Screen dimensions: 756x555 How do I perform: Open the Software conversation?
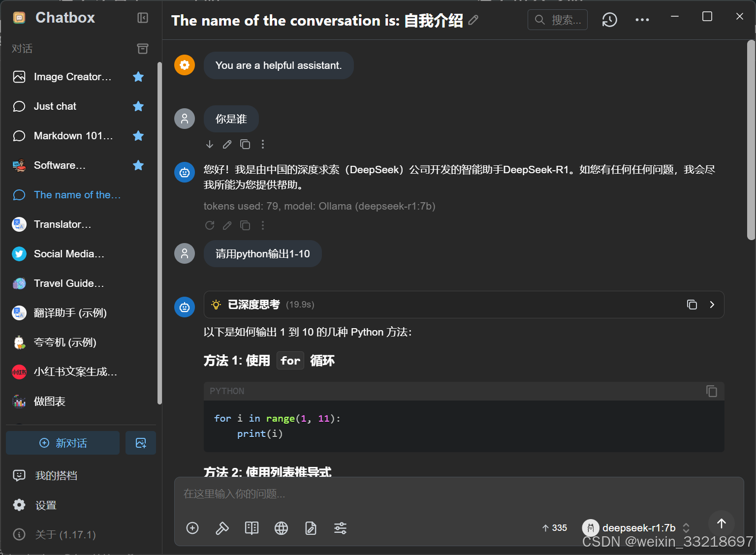(79, 165)
